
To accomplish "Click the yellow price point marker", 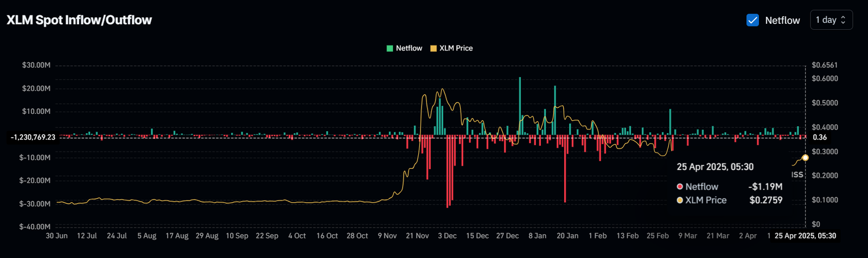I will (x=805, y=158).
